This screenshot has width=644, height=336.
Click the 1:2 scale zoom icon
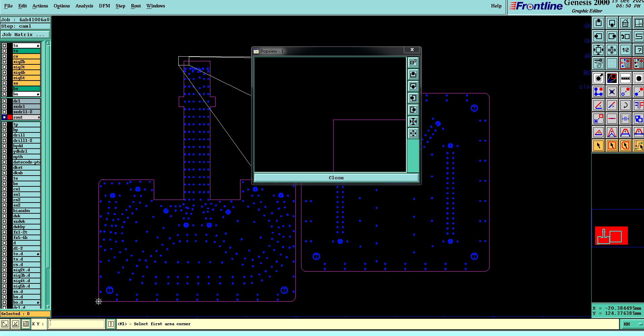click(x=625, y=50)
